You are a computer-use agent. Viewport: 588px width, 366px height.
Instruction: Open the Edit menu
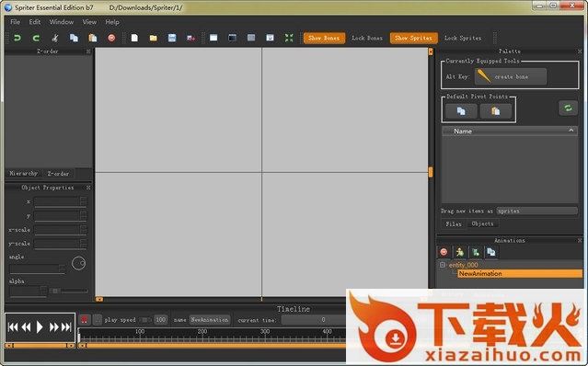pos(35,22)
